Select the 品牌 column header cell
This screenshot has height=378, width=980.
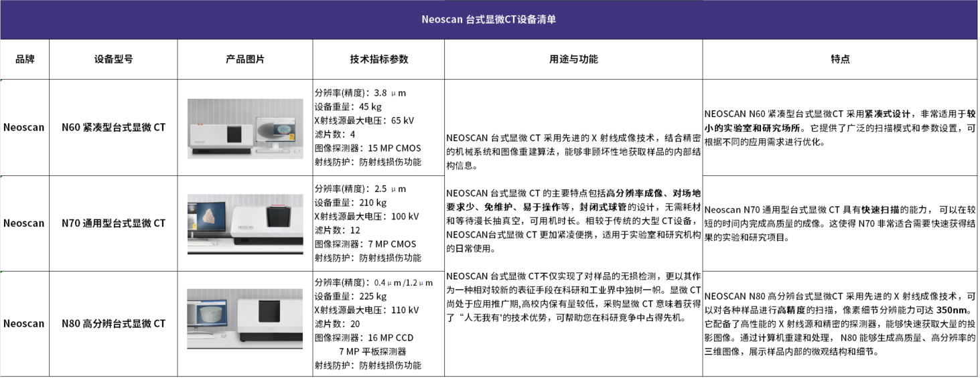(25, 59)
